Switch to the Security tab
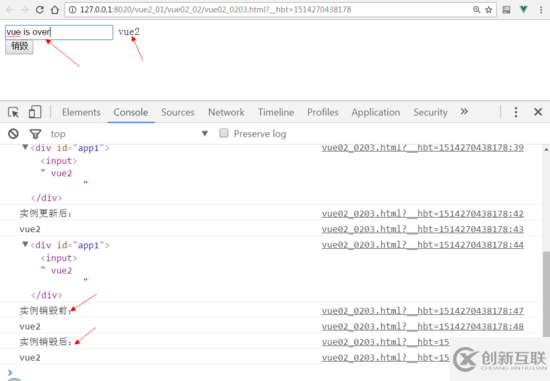Viewport: 550px width, 381px height. coord(430,112)
